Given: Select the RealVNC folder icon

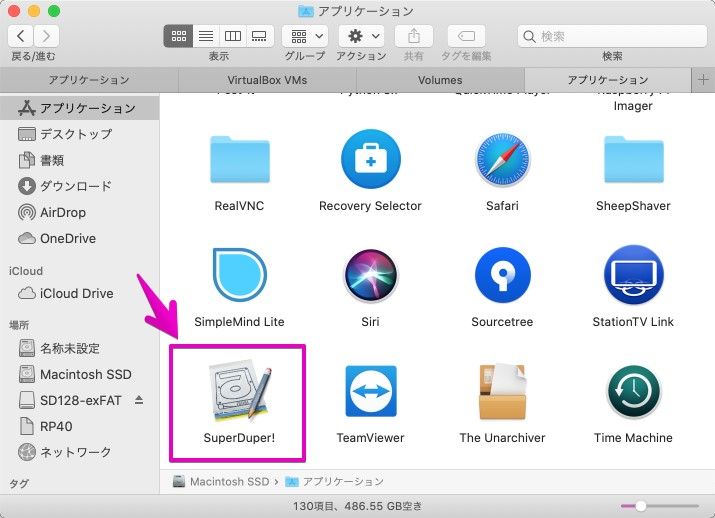Looking at the screenshot, I should point(240,159).
